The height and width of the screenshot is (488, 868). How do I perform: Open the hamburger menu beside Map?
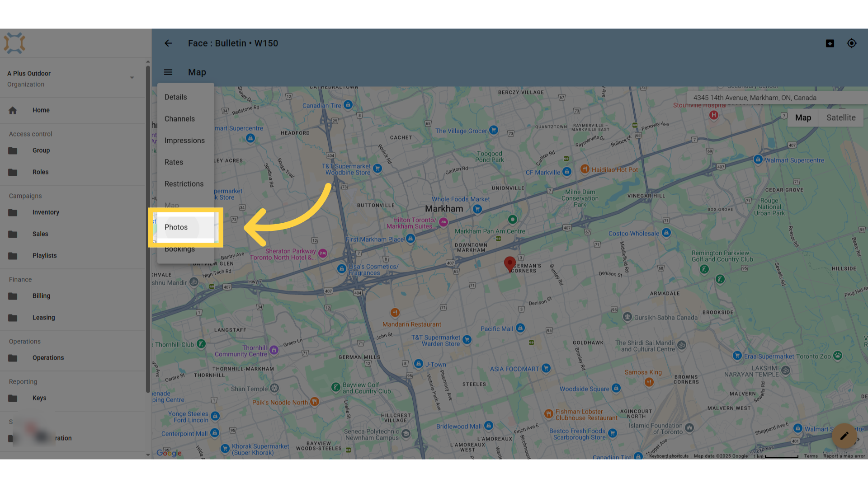tap(168, 72)
